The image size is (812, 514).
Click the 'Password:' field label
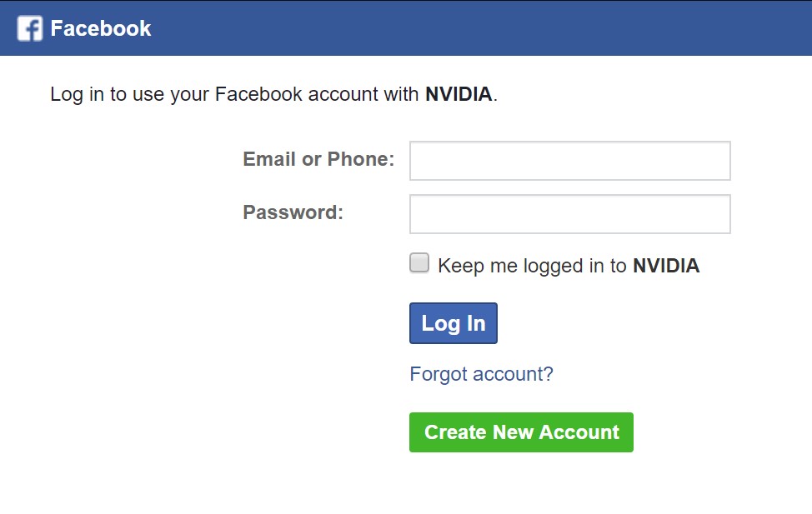click(293, 212)
